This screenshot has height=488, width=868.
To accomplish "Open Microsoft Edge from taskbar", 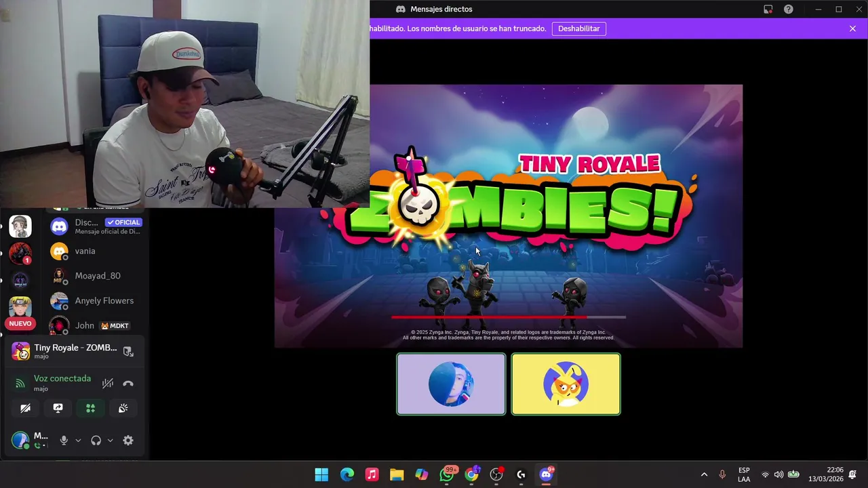I will click(347, 474).
